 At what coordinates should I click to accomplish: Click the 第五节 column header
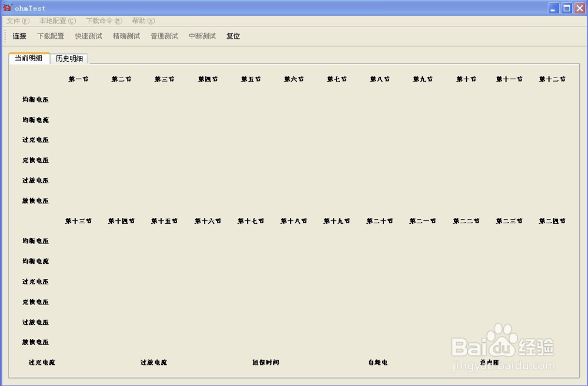(251, 79)
